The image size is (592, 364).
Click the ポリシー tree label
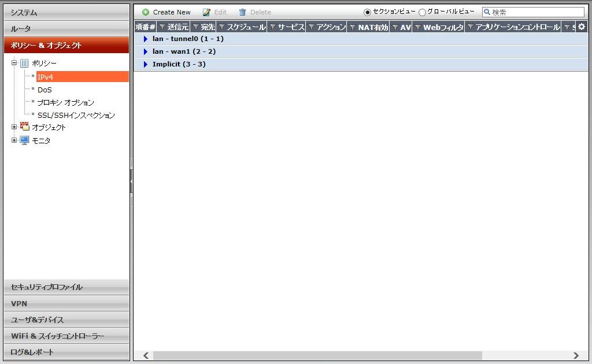click(x=44, y=63)
